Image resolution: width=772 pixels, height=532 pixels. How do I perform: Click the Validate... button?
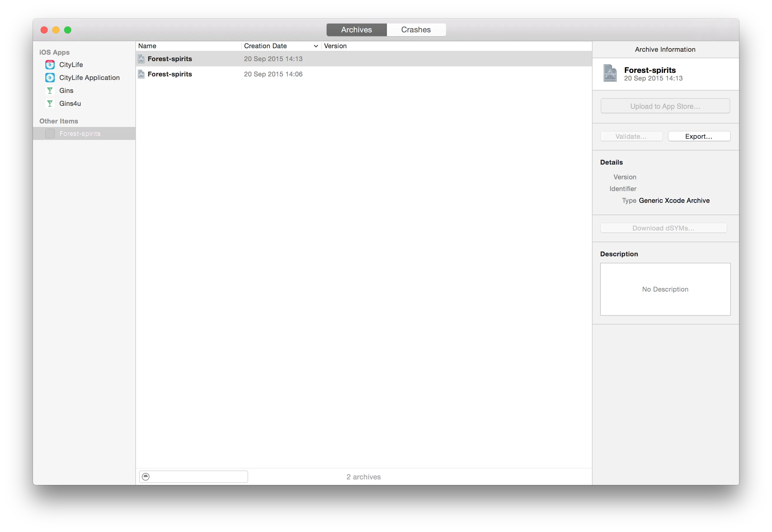(631, 136)
